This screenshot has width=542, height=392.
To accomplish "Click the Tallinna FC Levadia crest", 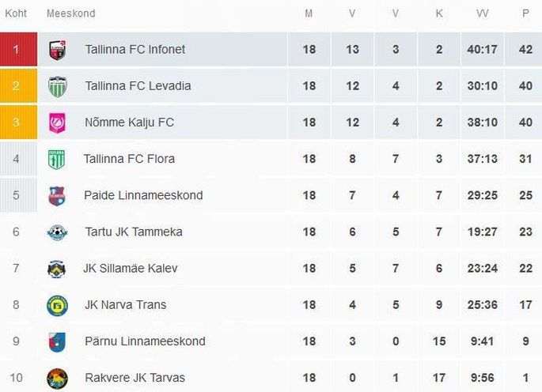I will tap(58, 86).
